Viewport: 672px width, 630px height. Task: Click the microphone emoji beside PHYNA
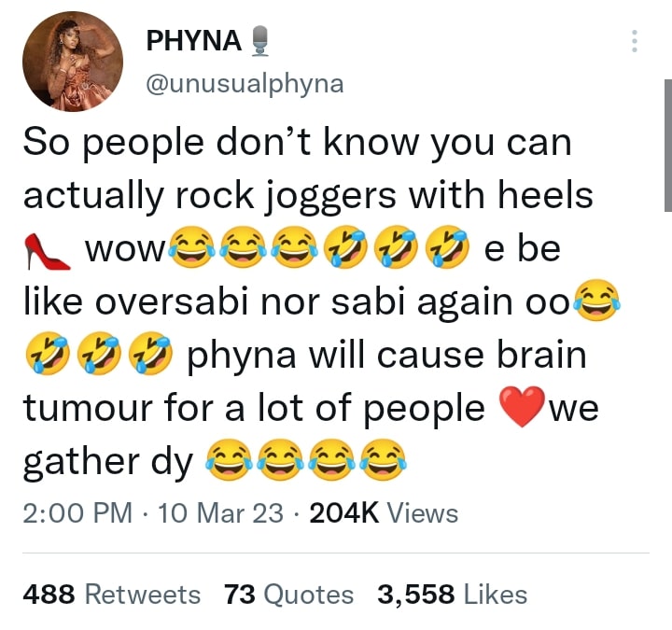point(259,41)
